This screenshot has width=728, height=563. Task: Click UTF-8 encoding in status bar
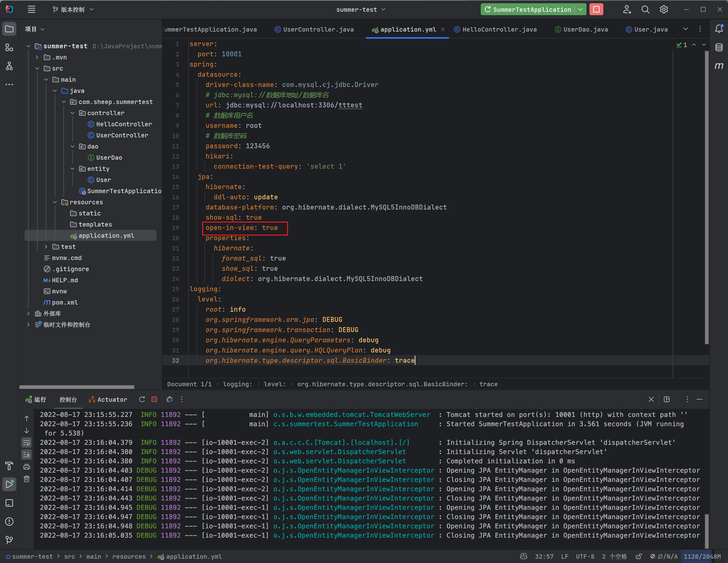click(585, 556)
